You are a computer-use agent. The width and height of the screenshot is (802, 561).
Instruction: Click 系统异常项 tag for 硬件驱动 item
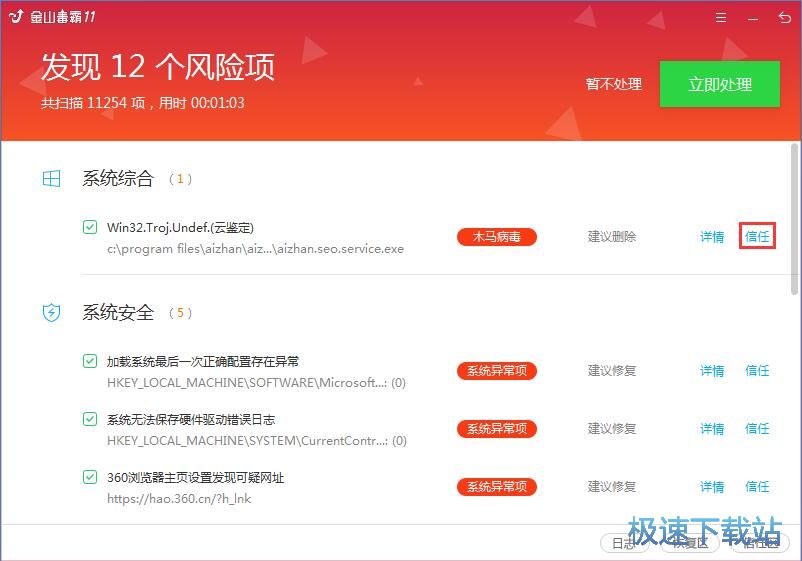(x=497, y=429)
